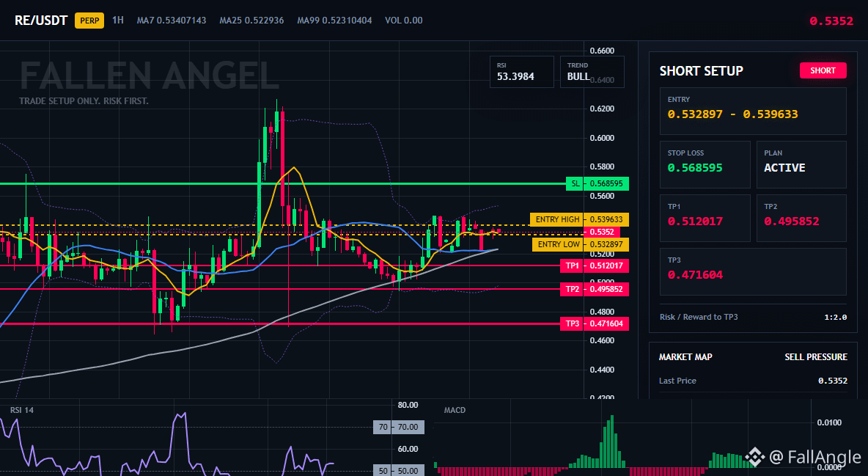Click the 0.0100 MACD axis label
Viewport: 868px width, 476px height.
click(x=829, y=422)
